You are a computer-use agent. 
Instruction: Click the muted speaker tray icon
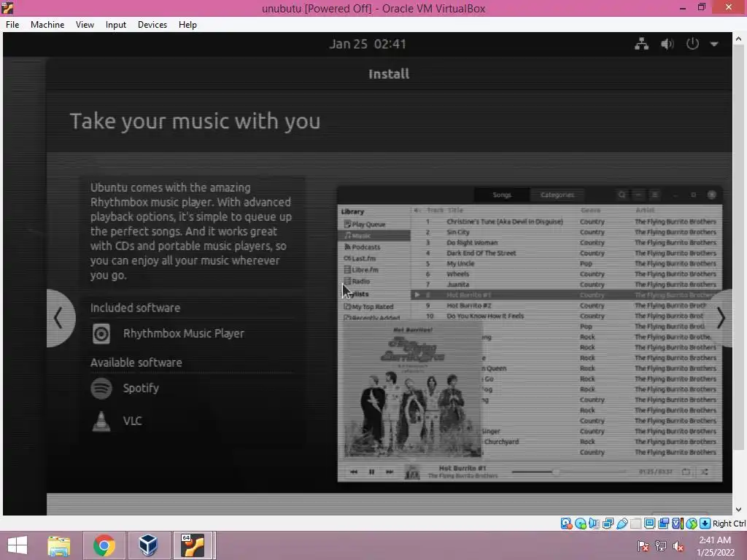click(678, 546)
